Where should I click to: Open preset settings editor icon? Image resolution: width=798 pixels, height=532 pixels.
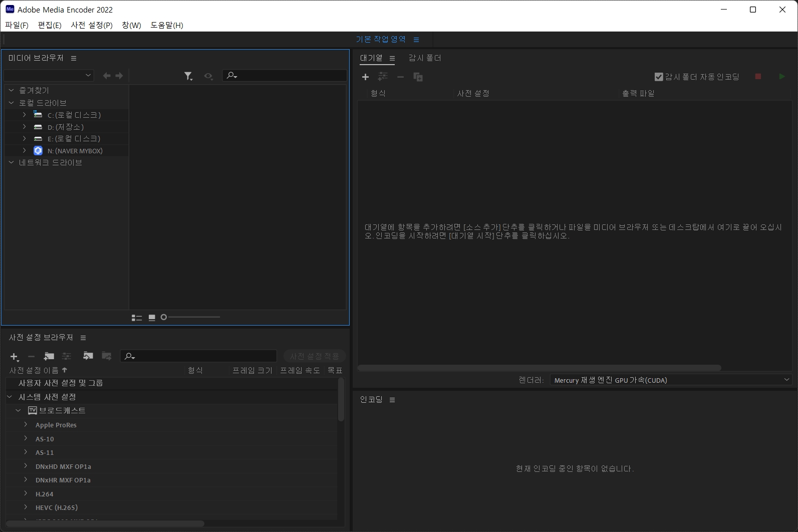(66, 356)
